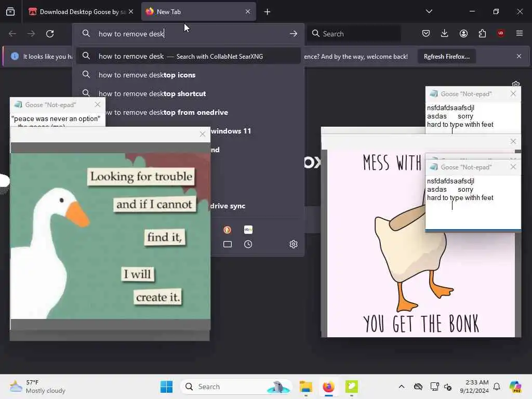Search this time with eBay

pyautogui.click(x=248, y=230)
